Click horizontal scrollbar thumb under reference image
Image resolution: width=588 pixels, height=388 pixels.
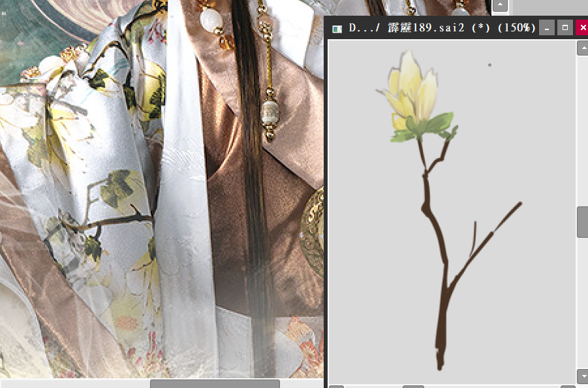[215, 383]
